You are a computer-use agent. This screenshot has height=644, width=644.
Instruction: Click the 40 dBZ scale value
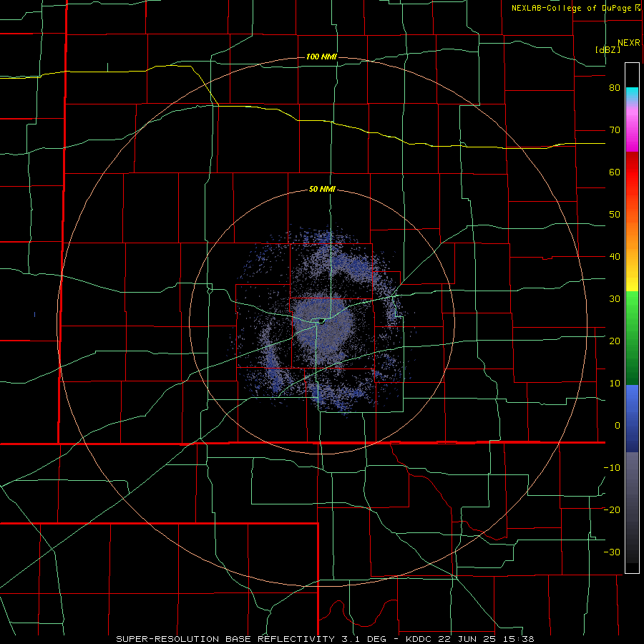(x=615, y=257)
